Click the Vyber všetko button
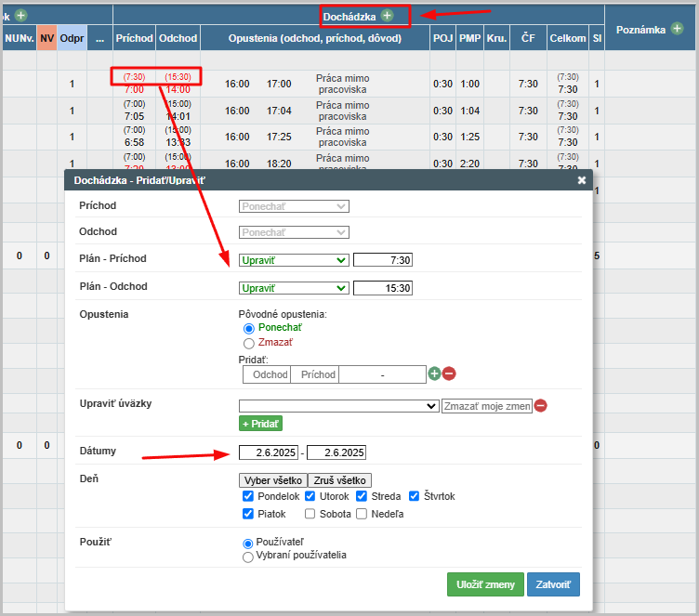 coord(273,480)
